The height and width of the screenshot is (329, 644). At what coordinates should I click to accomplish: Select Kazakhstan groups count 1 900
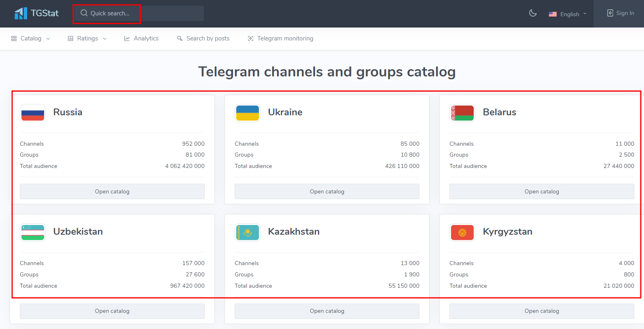click(412, 274)
